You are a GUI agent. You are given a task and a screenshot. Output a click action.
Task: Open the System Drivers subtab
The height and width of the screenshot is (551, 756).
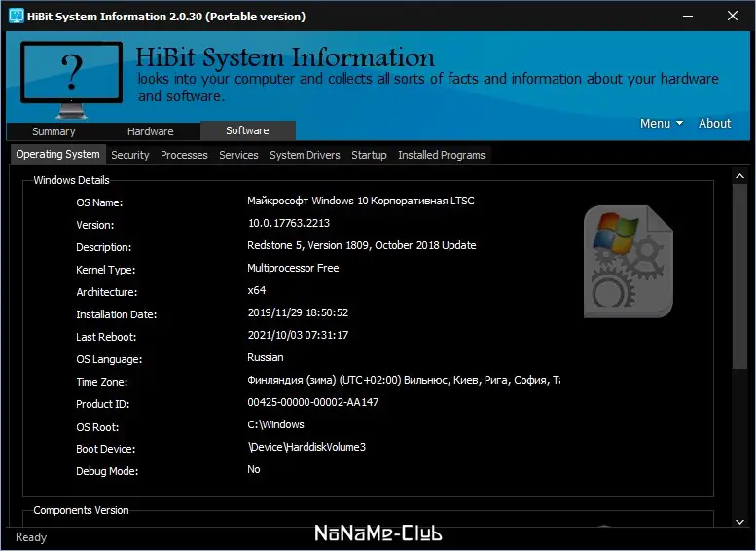(305, 155)
